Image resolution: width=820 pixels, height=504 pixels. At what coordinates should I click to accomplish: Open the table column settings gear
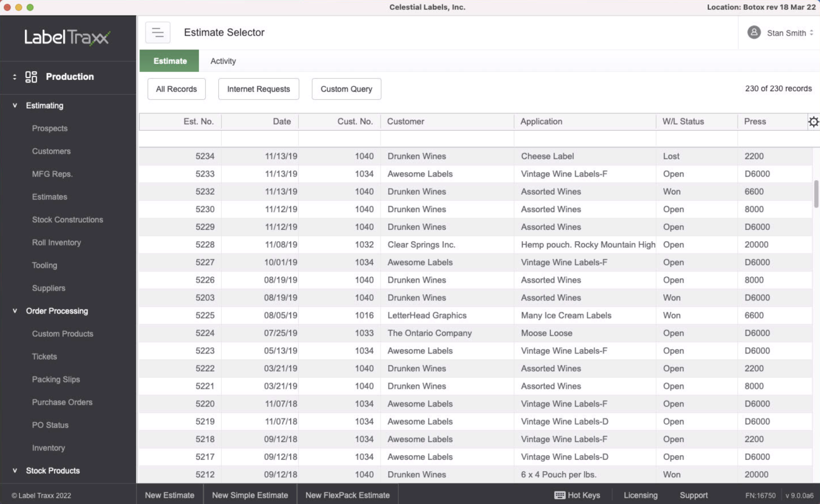tap(814, 122)
